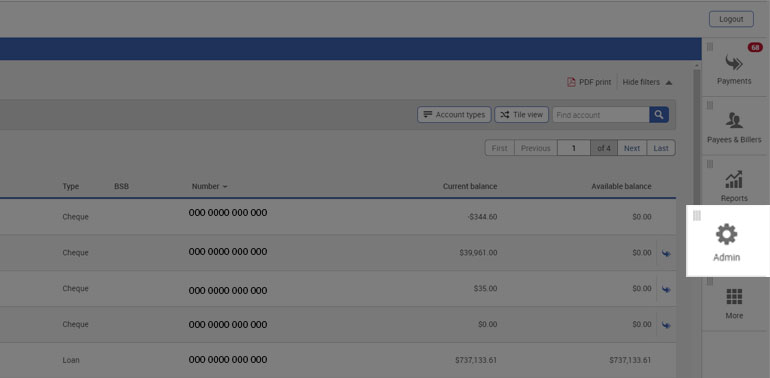The height and width of the screenshot is (378, 770).
Task: Click the Logout button
Action: tap(731, 19)
